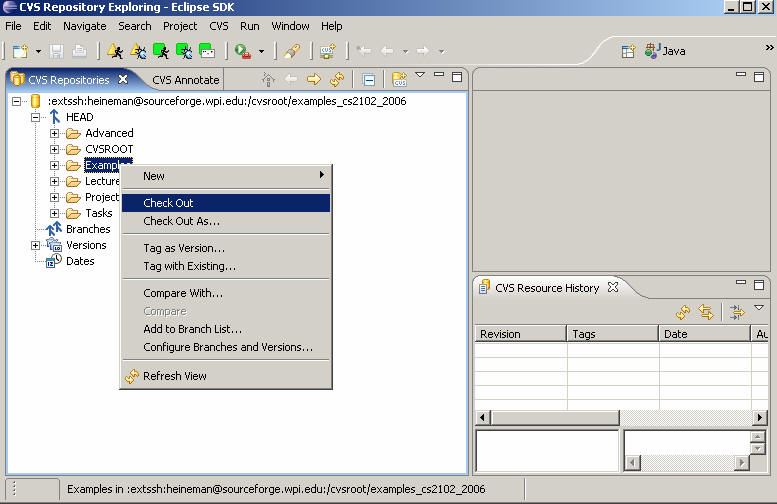
Task: Choose Refresh View from context menu
Action: click(x=226, y=376)
